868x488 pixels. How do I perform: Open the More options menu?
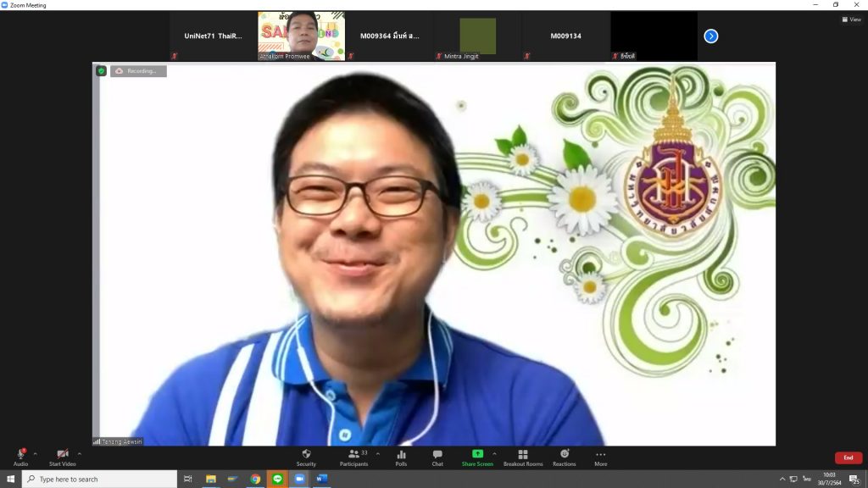(600, 457)
